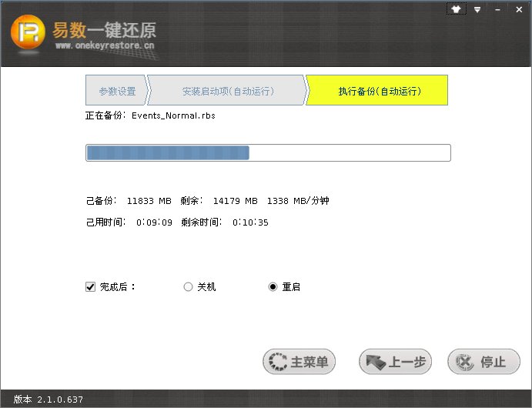This screenshot has height=408, width=532.
Task: Click the 11833 MB backed-up value
Action: click(x=149, y=201)
